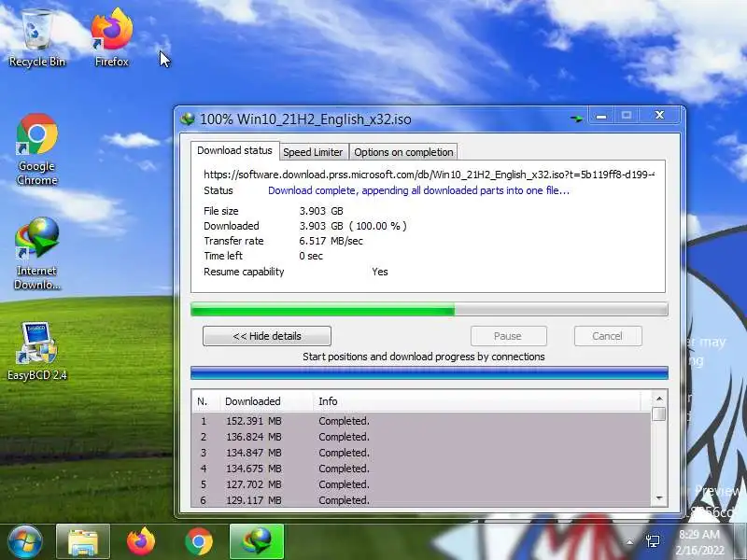Switch to the Download status tab
This screenshot has width=747, height=560.
[235, 150]
